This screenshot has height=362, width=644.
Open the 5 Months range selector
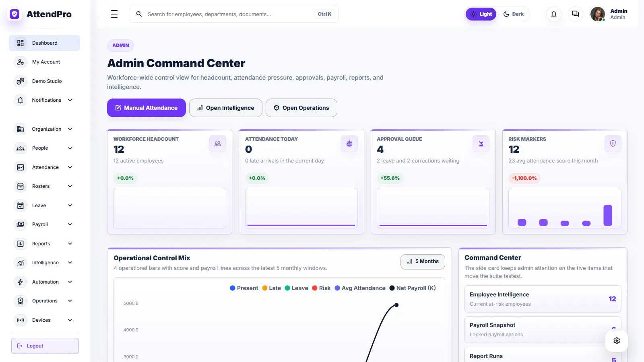click(423, 261)
